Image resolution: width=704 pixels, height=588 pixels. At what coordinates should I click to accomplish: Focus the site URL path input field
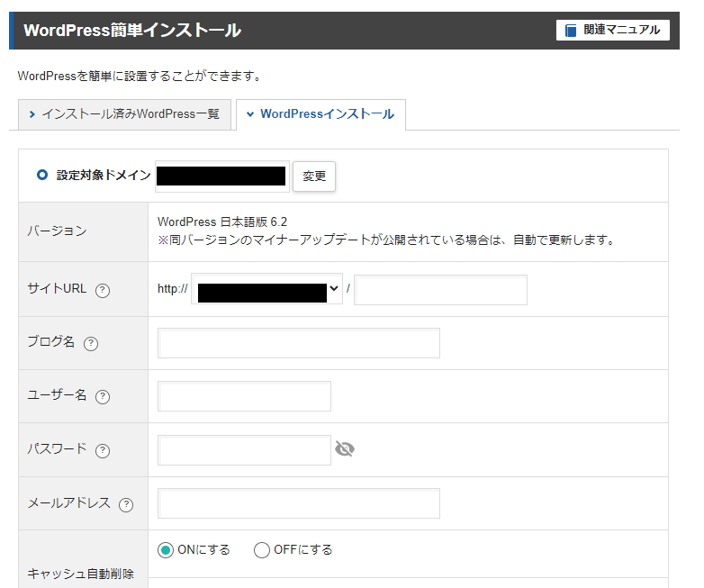pyautogui.click(x=440, y=290)
